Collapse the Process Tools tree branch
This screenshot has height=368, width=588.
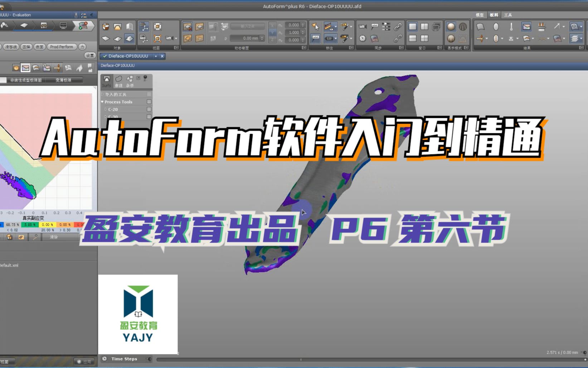pyautogui.click(x=102, y=102)
